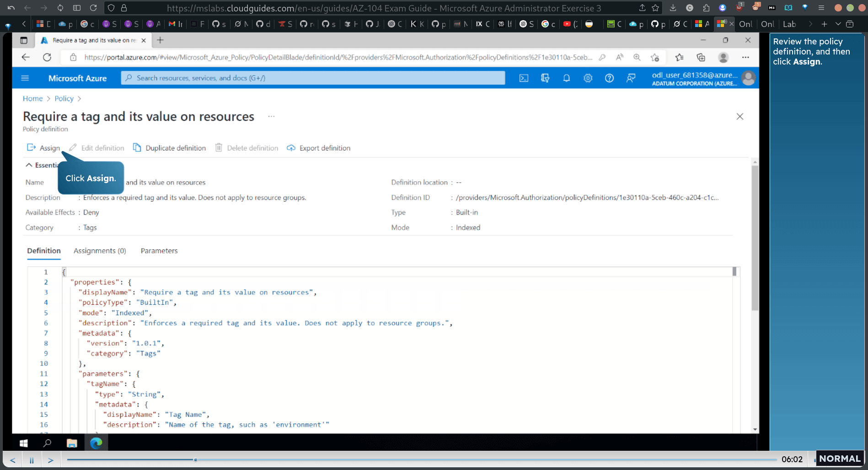Image resolution: width=868 pixels, height=470 pixels.
Task: Open the outer browser tab list dropdown
Action: tap(838, 24)
